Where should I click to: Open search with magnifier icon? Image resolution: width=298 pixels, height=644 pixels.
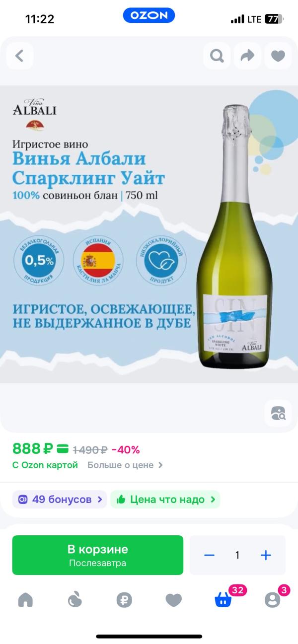(217, 56)
